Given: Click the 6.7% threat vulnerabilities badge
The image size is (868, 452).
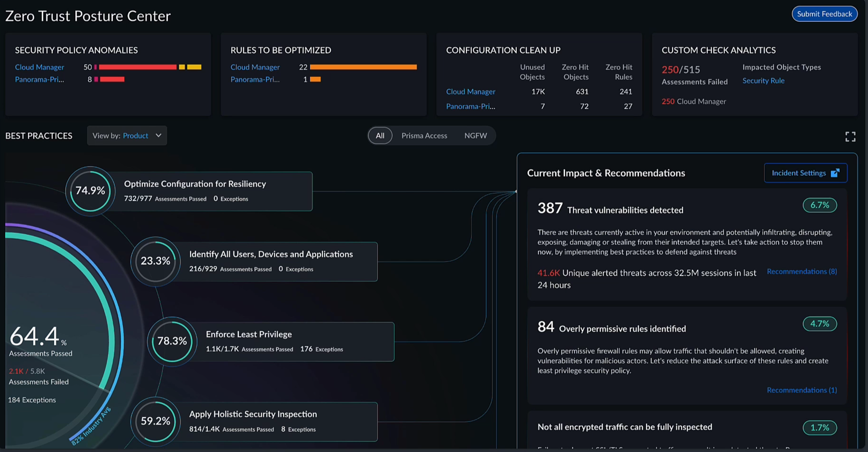Looking at the screenshot, I should point(819,205).
